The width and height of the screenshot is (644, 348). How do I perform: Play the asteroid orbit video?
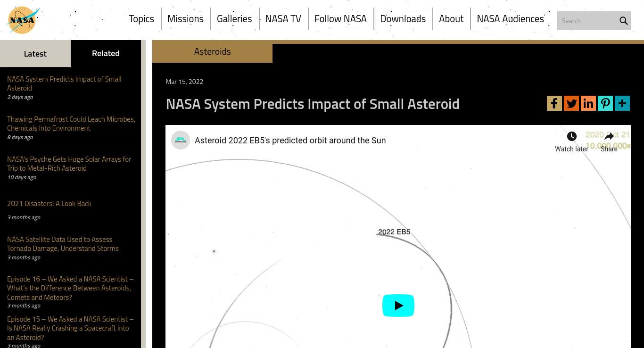pyautogui.click(x=398, y=306)
